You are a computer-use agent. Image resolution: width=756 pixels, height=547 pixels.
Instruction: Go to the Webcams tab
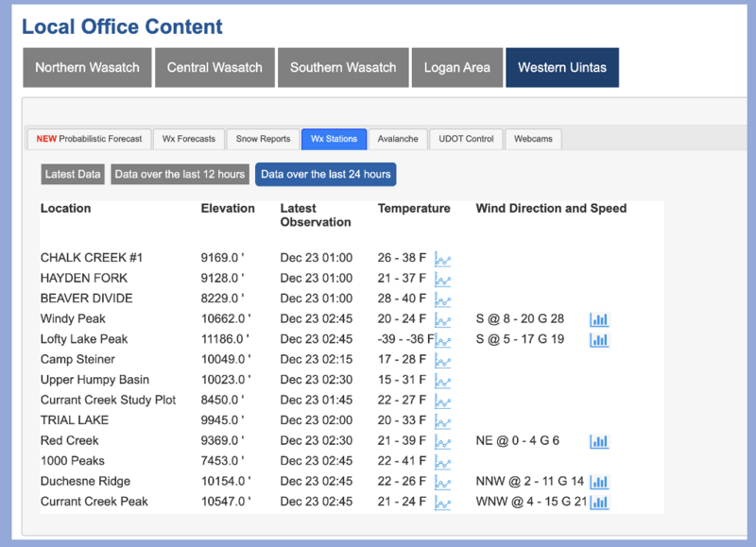pos(533,139)
